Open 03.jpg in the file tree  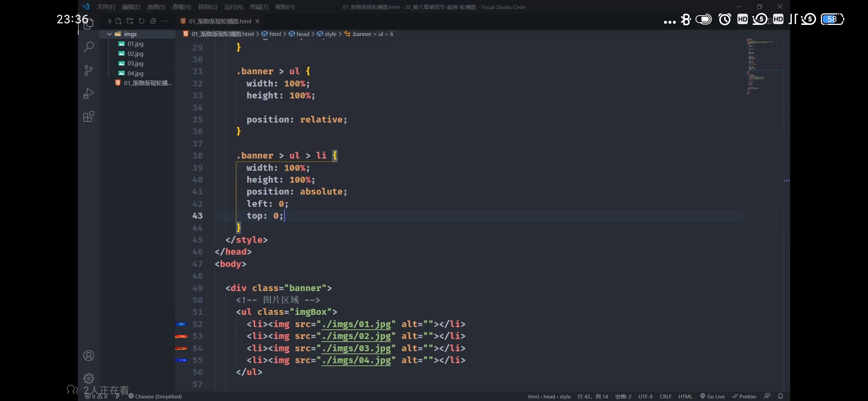coord(135,63)
